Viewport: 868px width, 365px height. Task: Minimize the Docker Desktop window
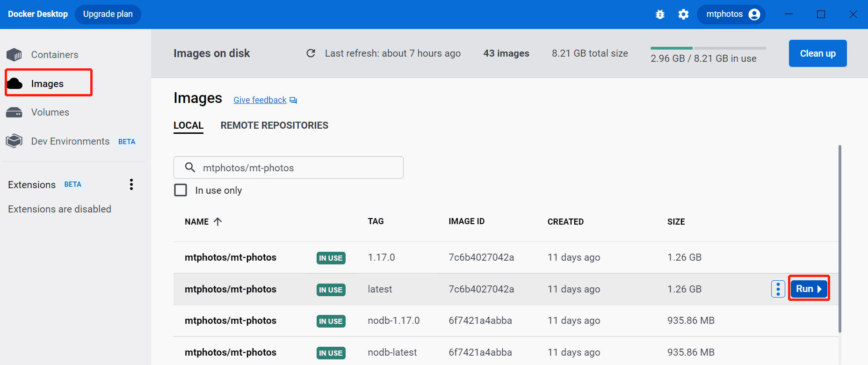click(x=788, y=15)
